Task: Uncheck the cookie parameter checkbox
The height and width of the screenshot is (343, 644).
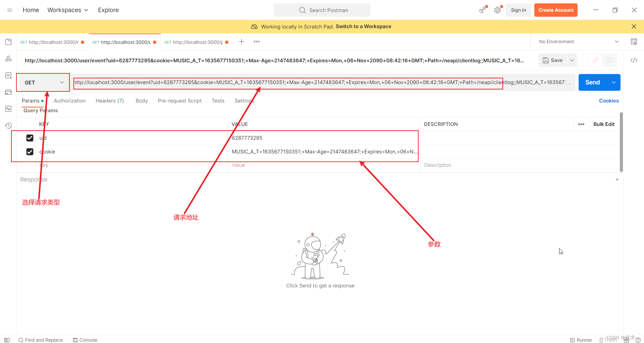Action: tap(30, 152)
